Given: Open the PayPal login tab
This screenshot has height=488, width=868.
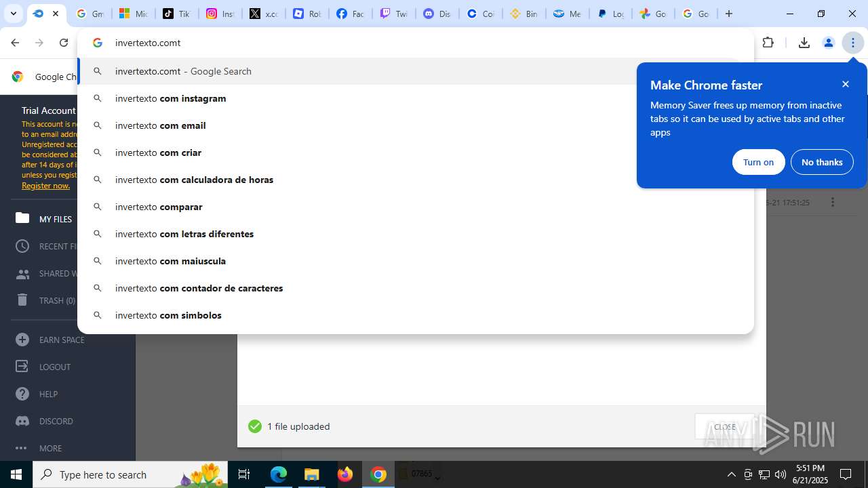Looking at the screenshot, I should (x=610, y=14).
